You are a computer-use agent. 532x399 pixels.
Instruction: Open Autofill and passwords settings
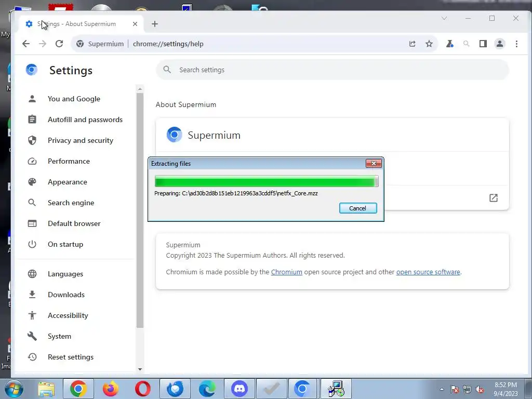click(x=85, y=119)
